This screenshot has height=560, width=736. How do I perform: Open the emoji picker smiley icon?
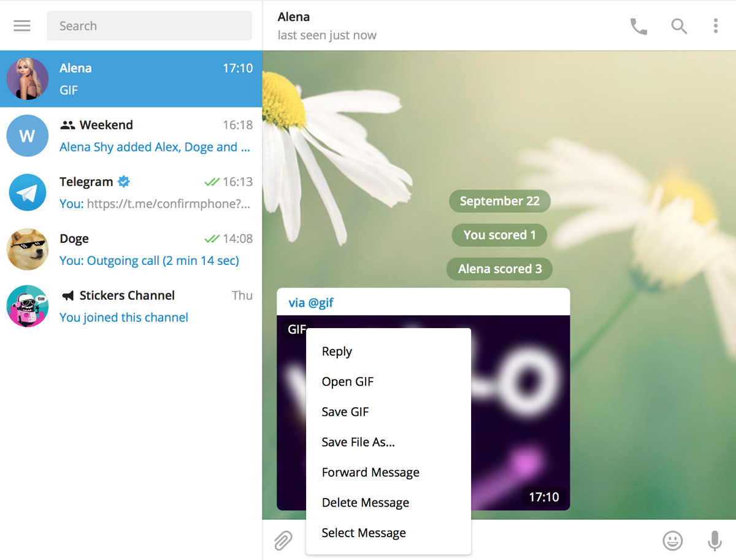pos(673,540)
